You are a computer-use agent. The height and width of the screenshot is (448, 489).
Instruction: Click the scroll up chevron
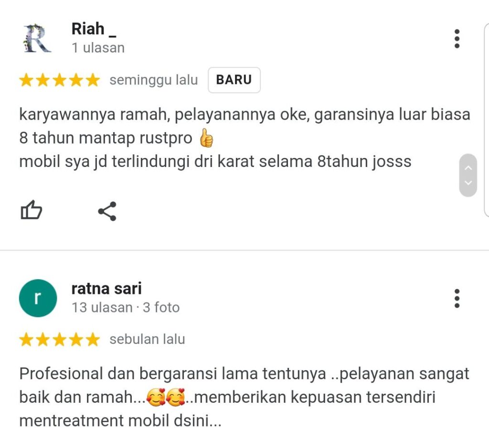(x=468, y=168)
